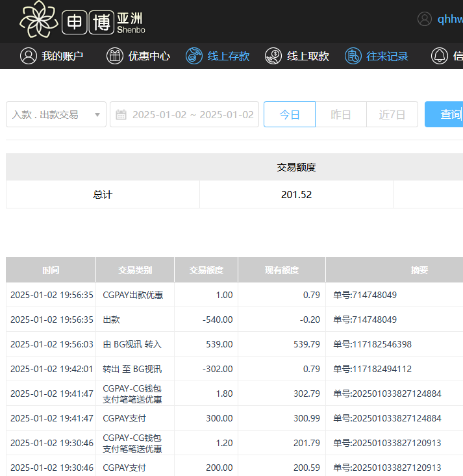
Task: Open 线上存款 from the navigation bar
Action: [x=228, y=56]
